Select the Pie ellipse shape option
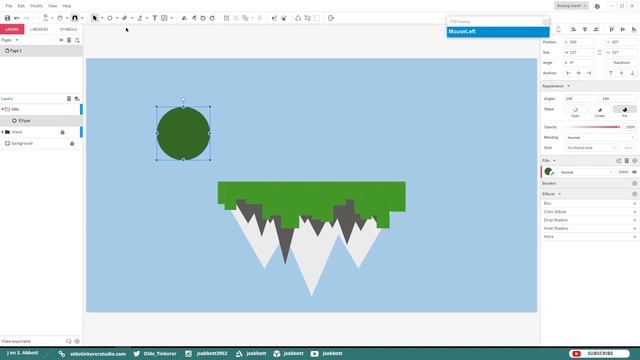This screenshot has height=360, width=640. (624, 110)
